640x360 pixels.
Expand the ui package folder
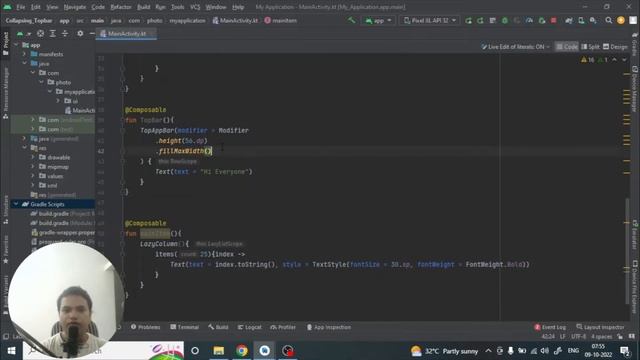coord(58,101)
